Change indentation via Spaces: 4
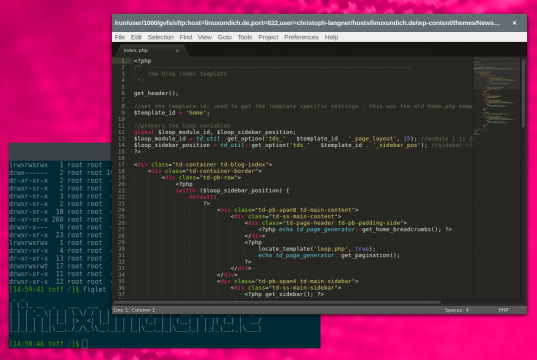This screenshot has height=360, width=537. (457, 310)
